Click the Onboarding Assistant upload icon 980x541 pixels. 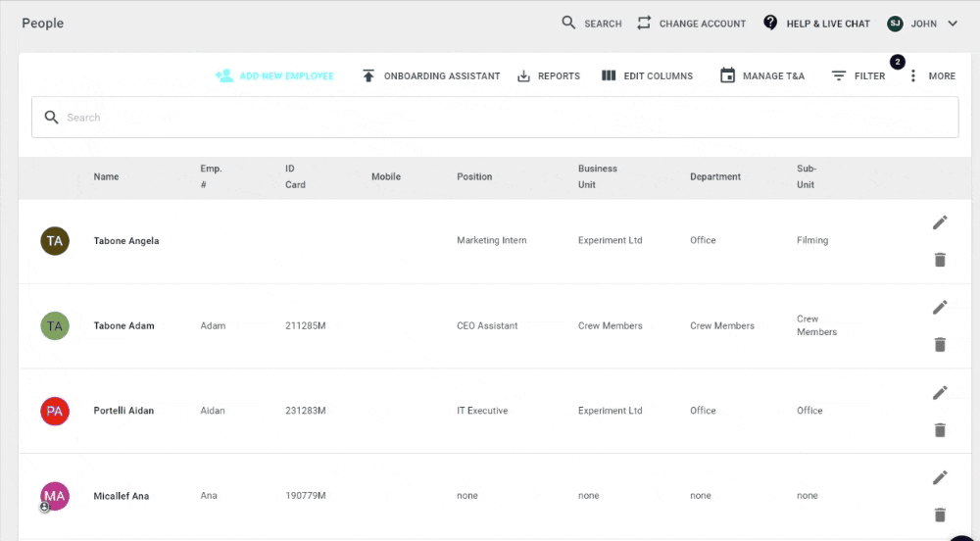(x=368, y=75)
